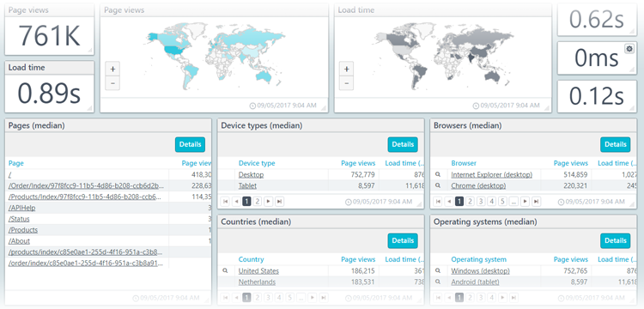Screen dimensions: 644x309
Task: Go to next page in Browsers pager
Action: [x=525, y=202]
